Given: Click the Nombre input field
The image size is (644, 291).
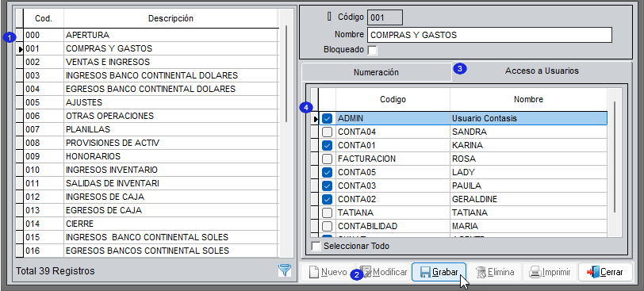Looking at the screenshot, I should click(489, 36).
